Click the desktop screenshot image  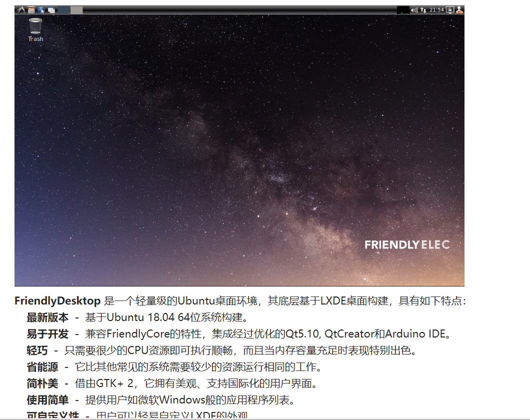(x=239, y=145)
